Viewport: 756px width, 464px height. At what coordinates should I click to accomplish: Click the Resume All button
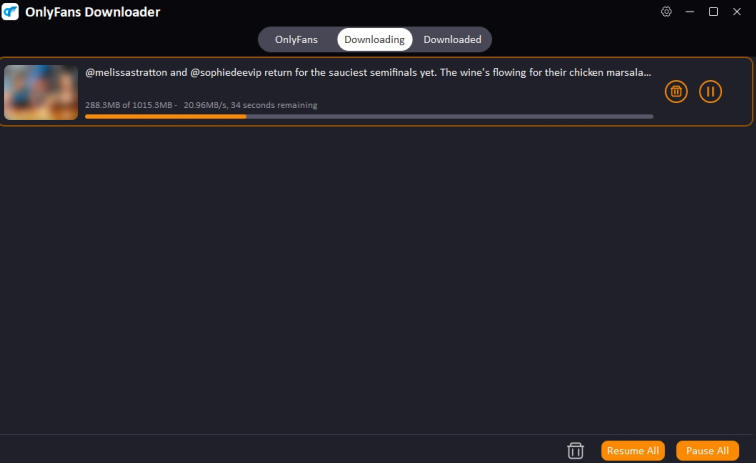point(633,451)
